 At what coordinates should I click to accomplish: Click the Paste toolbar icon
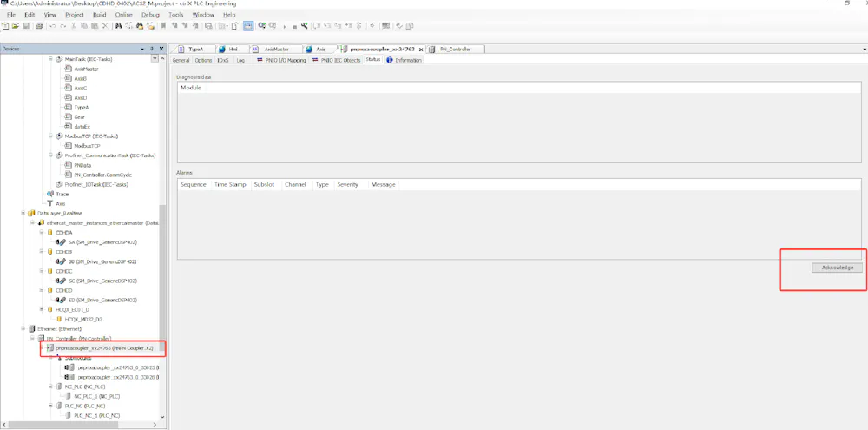click(x=95, y=25)
